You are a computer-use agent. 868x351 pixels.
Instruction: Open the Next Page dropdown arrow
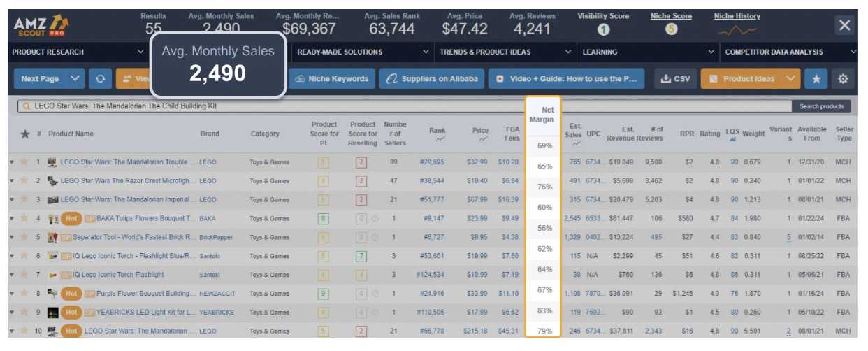tap(75, 79)
